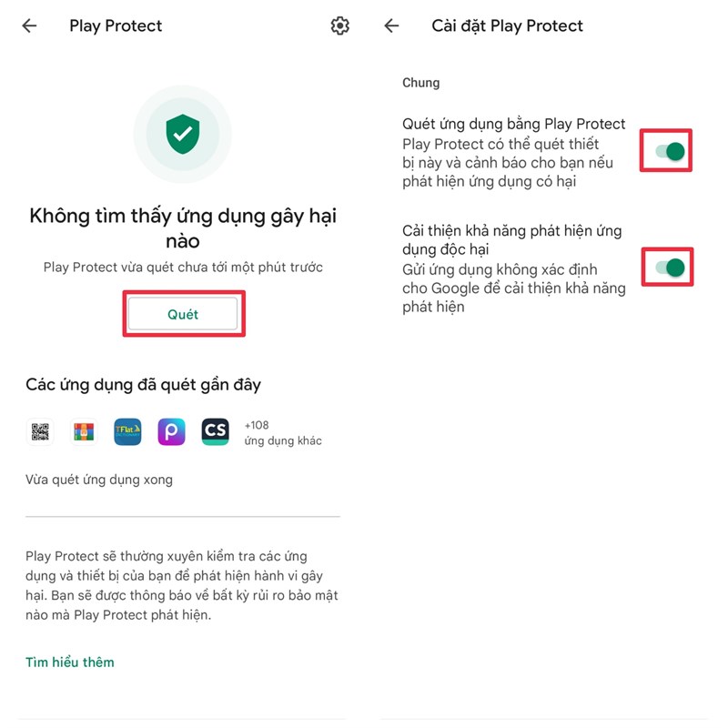Open the CamScanner CS app icon

215,431
